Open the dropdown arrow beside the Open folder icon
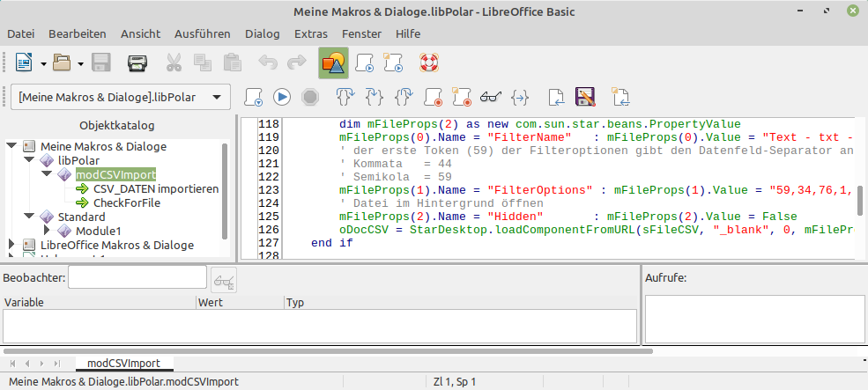Viewport: 868px width, 390px height. [80, 63]
